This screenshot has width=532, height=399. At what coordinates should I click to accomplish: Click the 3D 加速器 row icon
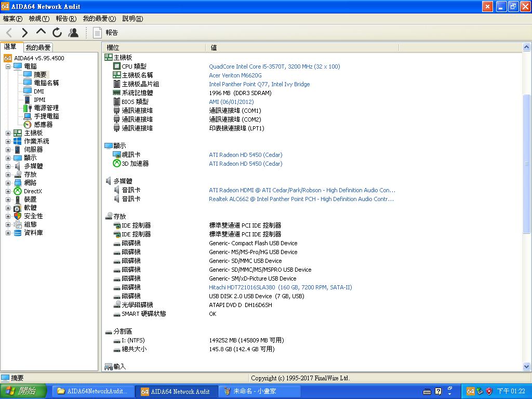pyautogui.click(x=117, y=164)
